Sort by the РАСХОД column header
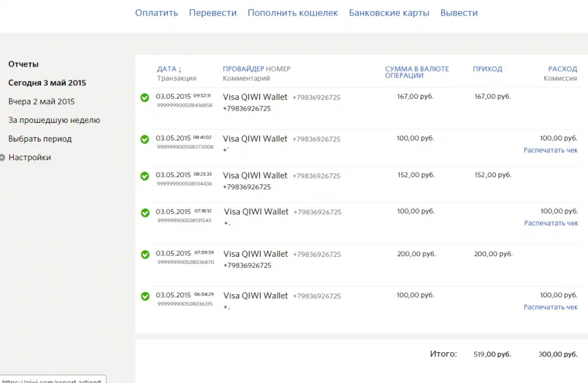588x383 pixels. [563, 69]
